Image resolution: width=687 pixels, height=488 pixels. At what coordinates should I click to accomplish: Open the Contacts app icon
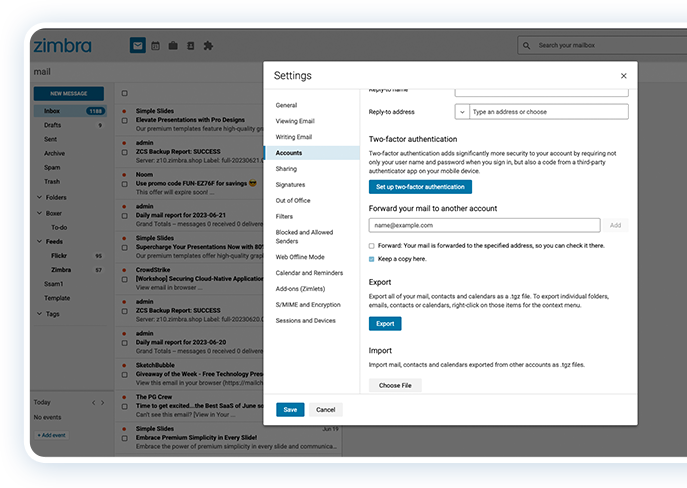(x=191, y=46)
